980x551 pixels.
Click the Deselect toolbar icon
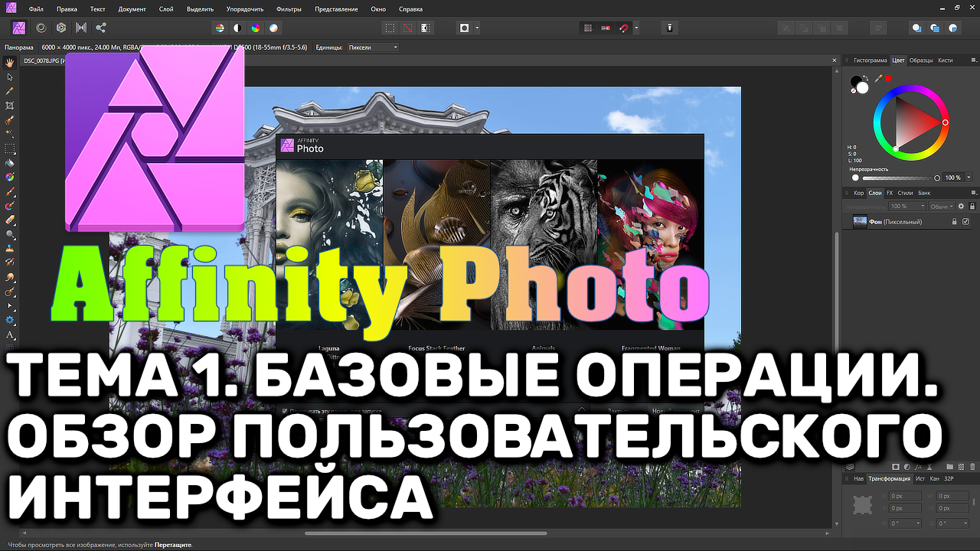pos(407,28)
